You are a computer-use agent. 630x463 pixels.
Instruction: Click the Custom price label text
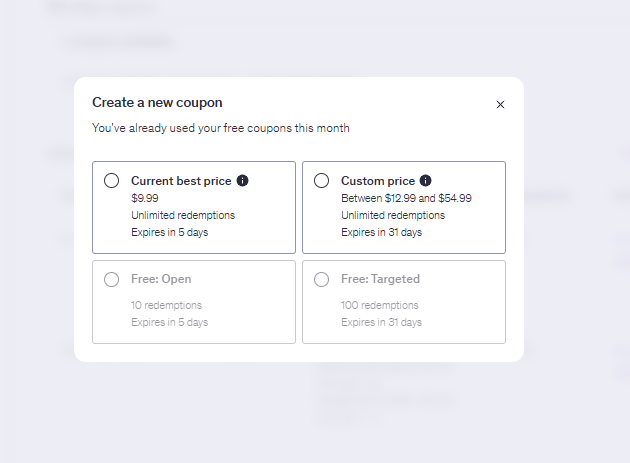coord(378,181)
